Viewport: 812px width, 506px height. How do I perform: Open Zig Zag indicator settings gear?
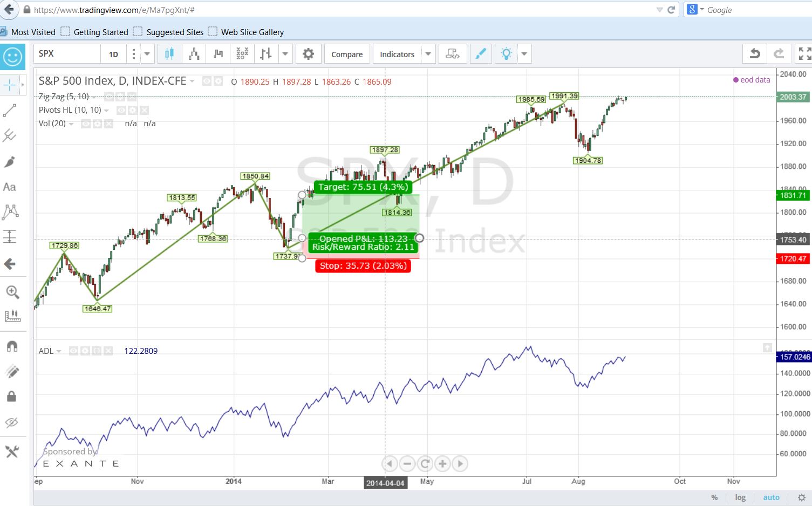[120, 97]
